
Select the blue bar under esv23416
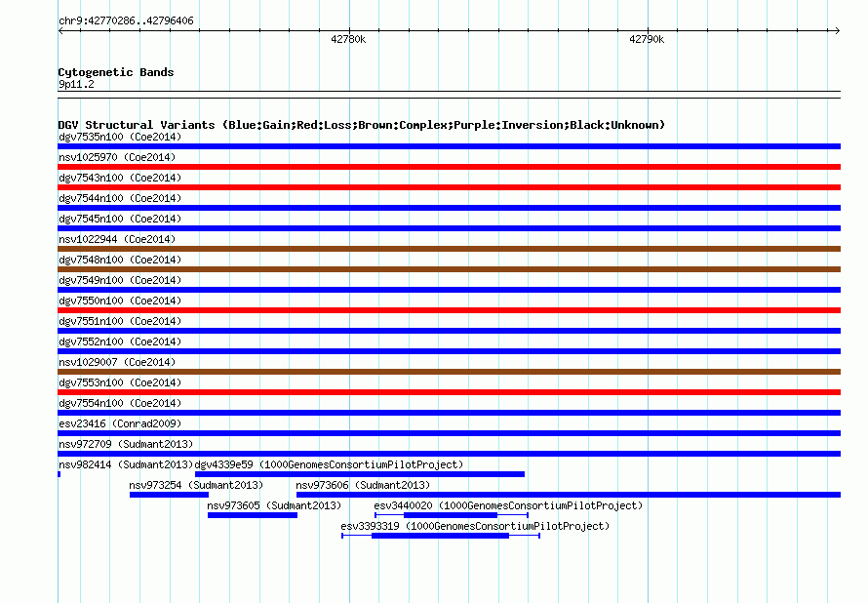click(449, 433)
